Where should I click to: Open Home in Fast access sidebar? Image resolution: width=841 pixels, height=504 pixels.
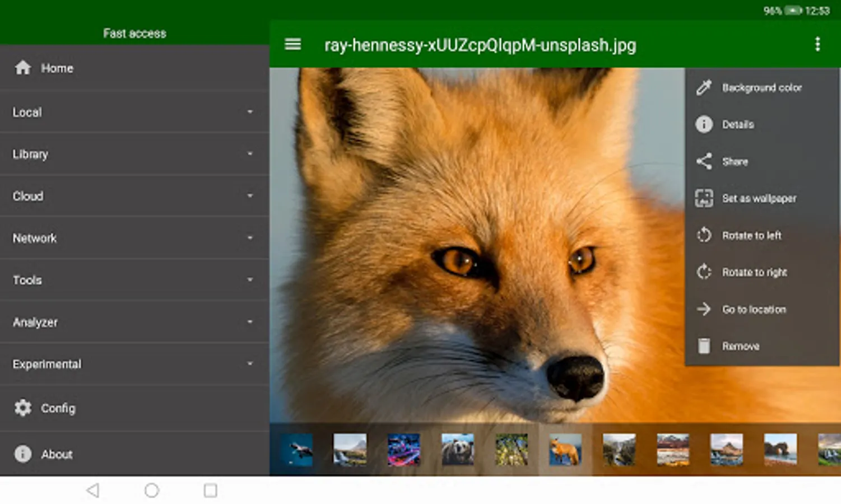click(x=134, y=68)
